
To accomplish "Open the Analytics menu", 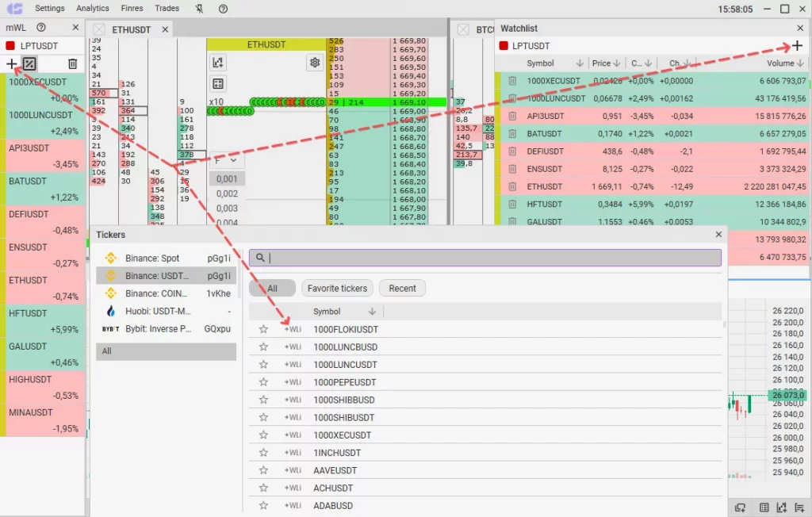I will point(93,8).
